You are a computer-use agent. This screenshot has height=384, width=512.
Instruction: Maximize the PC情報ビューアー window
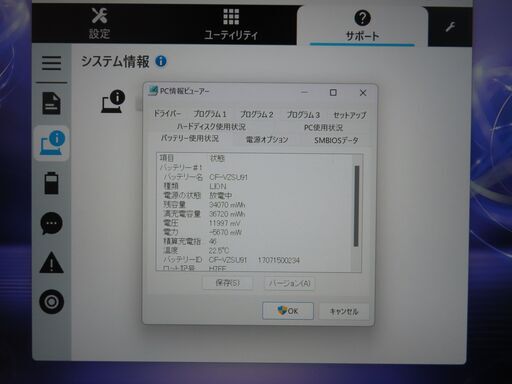click(333, 92)
